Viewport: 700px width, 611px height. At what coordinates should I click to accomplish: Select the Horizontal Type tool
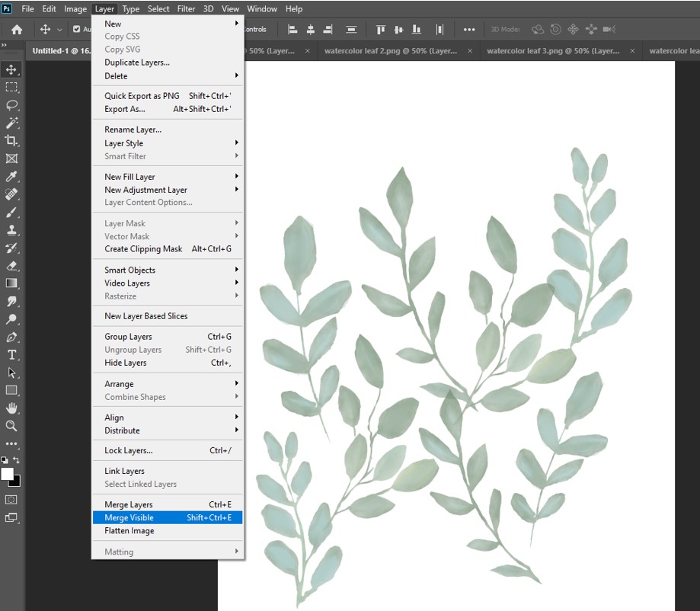click(11, 355)
